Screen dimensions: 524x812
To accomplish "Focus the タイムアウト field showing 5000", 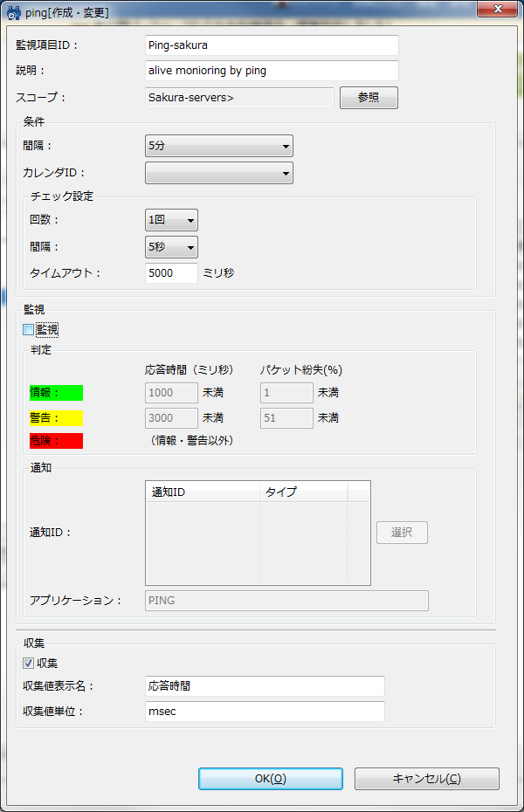I will [171, 272].
